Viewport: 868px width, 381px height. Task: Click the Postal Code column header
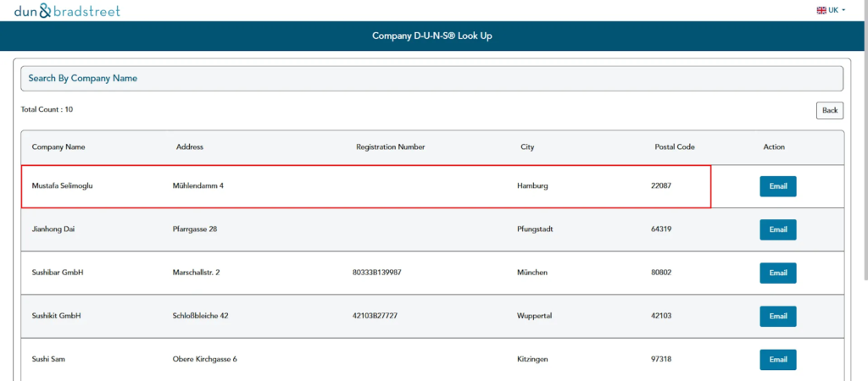click(675, 147)
